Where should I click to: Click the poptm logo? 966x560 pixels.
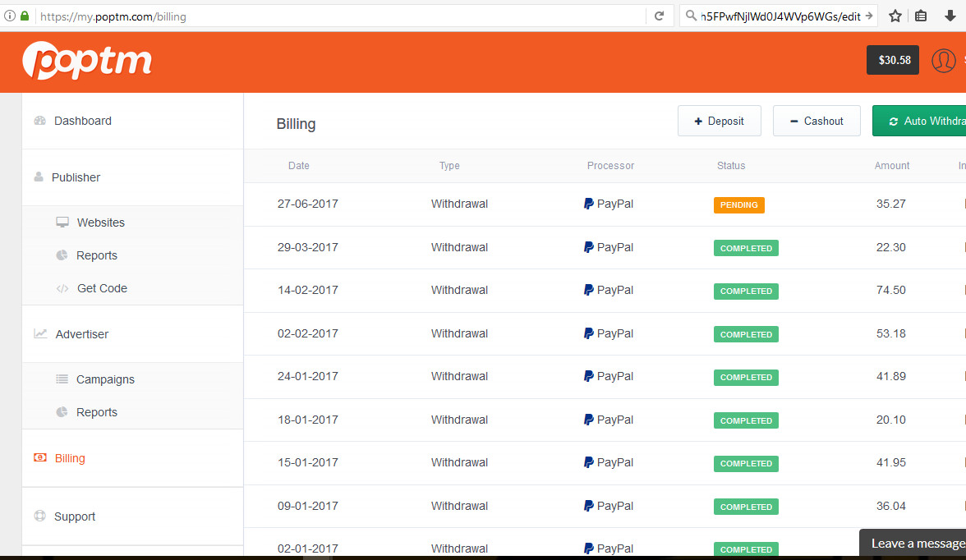click(87, 61)
